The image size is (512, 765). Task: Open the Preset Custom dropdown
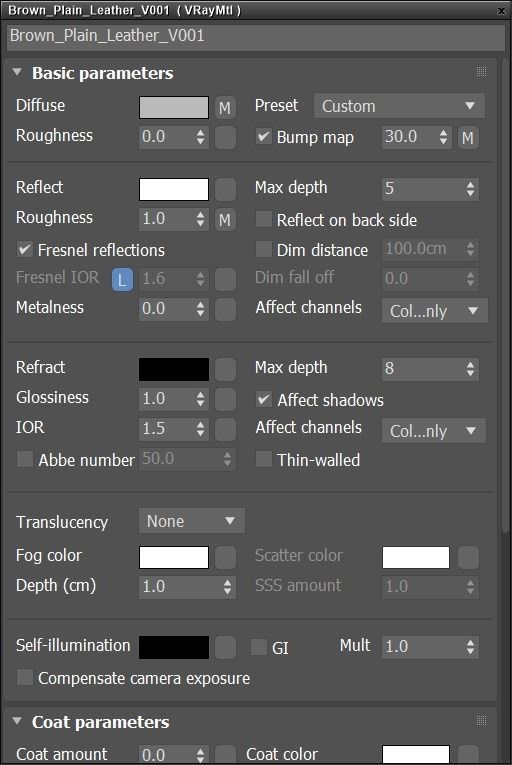click(x=399, y=106)
